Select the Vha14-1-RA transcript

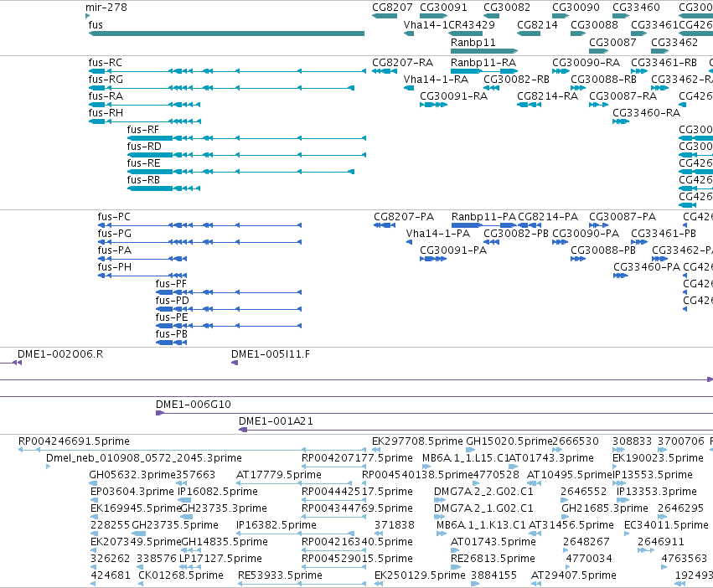pyautogui.click(x=409, y=88)
